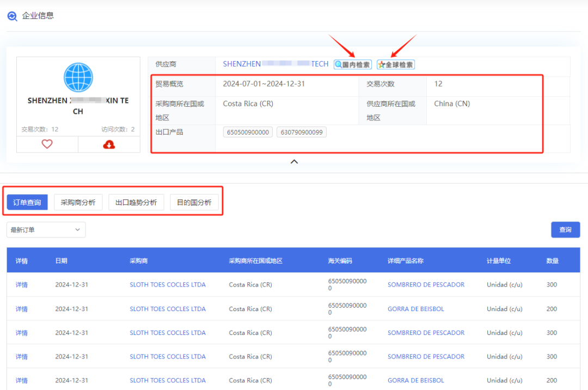This screenshot has width=588, height=390.
Task: Open 详情 link in the last visible row
Action: point(21,380)
